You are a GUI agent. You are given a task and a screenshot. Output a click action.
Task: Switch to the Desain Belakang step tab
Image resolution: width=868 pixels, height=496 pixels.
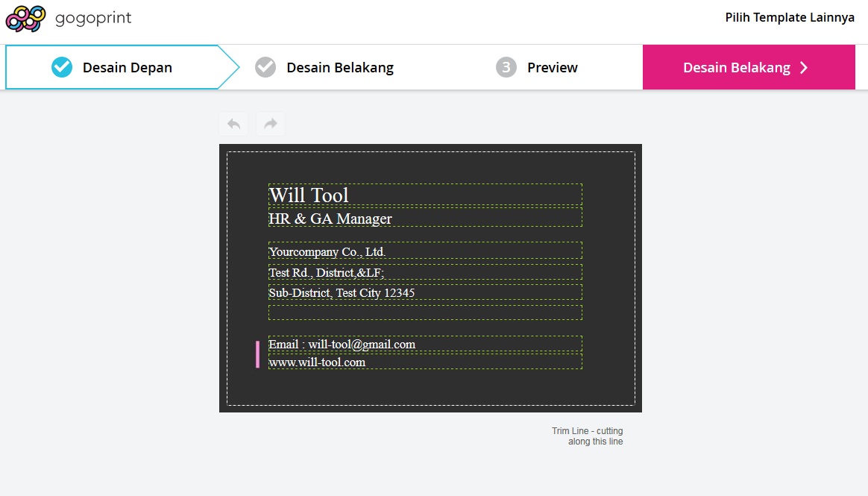tap(339, 68)
